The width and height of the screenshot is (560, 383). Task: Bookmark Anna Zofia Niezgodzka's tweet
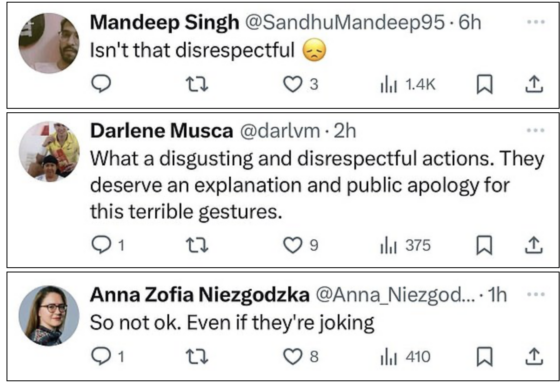coord(484,356)
